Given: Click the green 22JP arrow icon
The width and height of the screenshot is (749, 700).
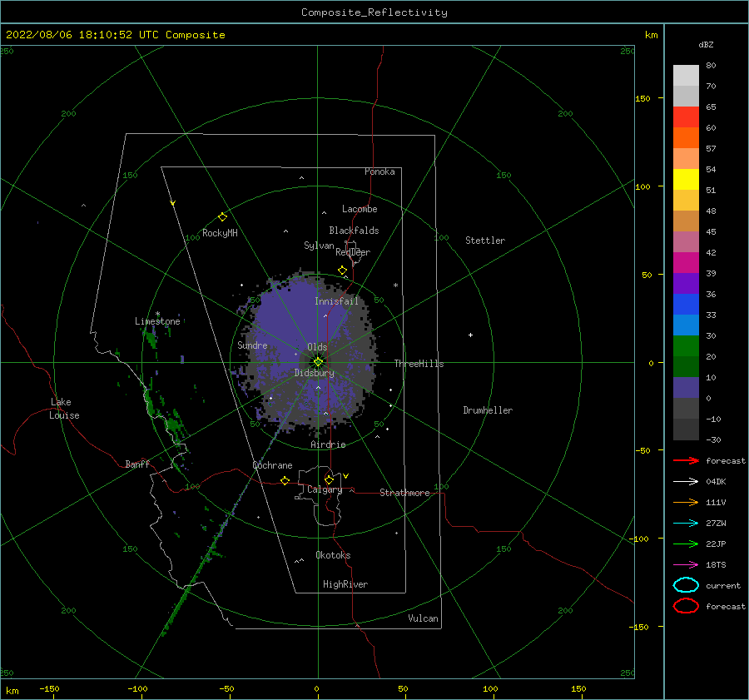Looking at the screenshot, I should coord(686,544).
